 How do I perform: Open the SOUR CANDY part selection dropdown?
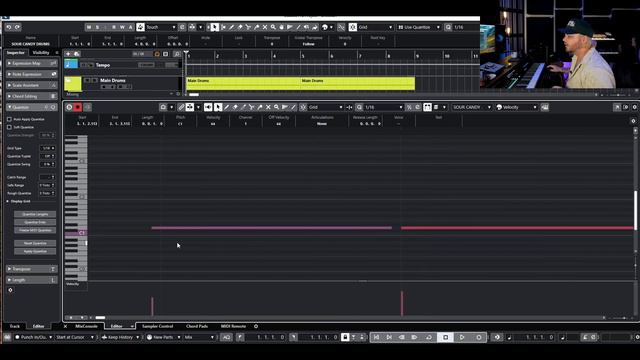[x=472, y=107]
